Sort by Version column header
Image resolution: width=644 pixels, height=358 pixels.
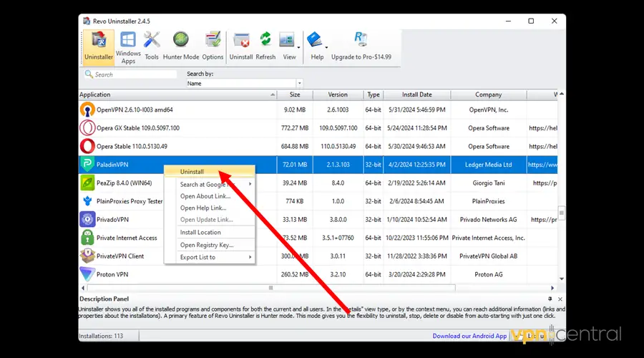tap(338, 95)
